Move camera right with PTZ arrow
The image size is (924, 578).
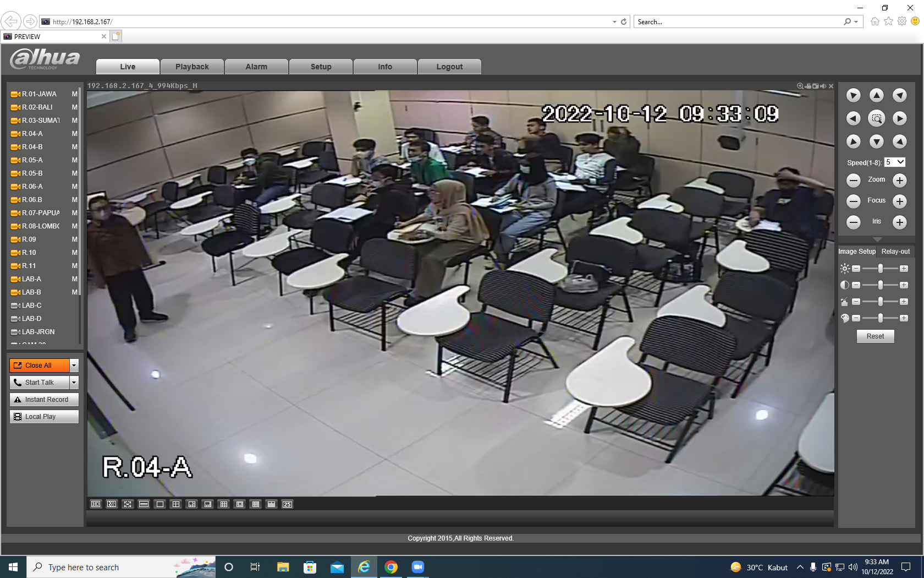[x=899, y=118]
